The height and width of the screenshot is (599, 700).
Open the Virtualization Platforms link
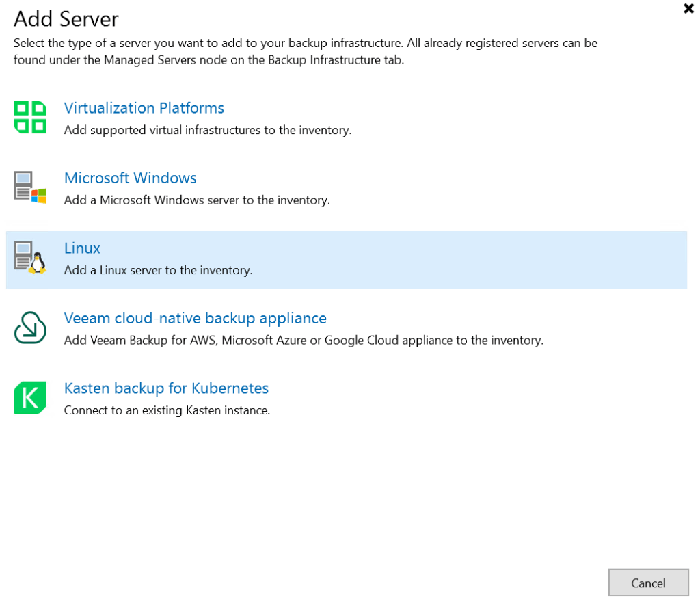(144, 108)
